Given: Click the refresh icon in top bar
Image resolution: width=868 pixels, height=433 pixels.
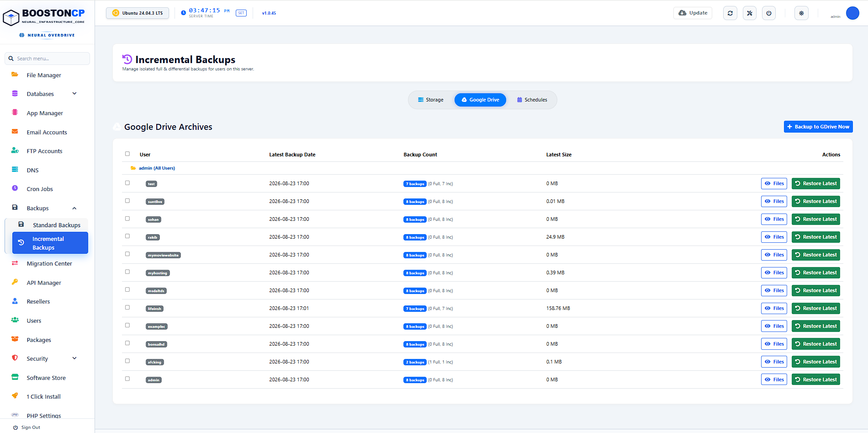Looking at the screenshot, I should (x=730, y=13).
